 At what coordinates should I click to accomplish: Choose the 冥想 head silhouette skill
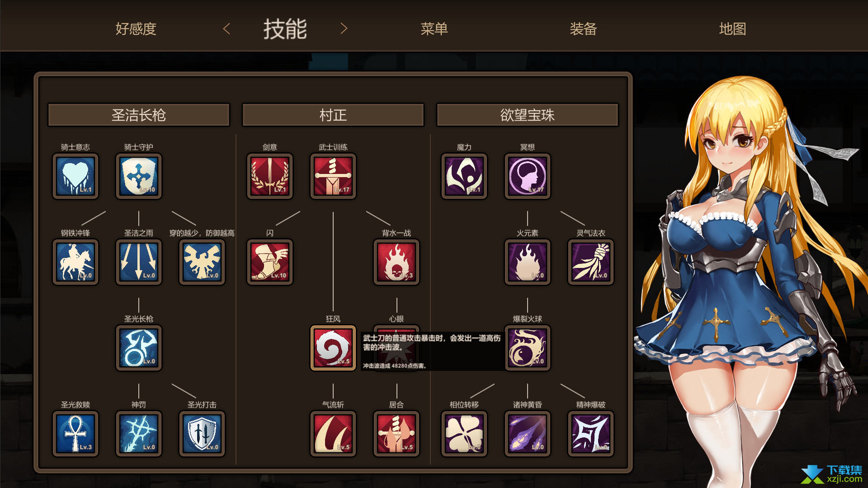tap(528, 176)
